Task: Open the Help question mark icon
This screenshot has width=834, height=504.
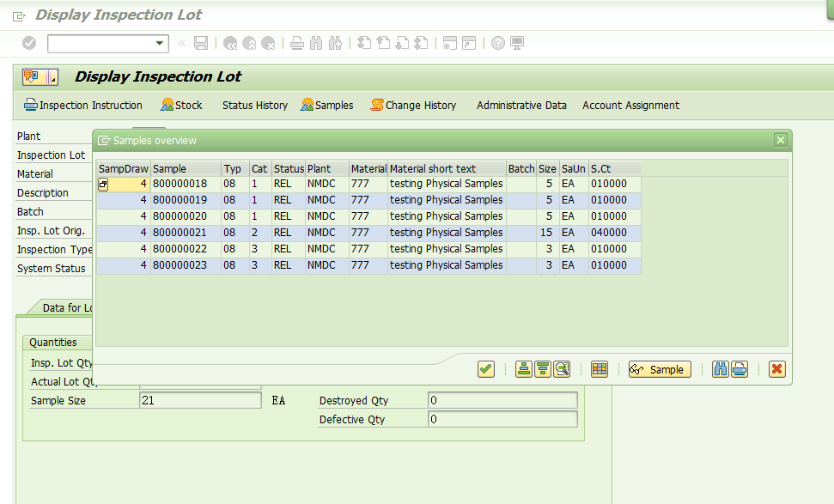Action: (498, 43)
